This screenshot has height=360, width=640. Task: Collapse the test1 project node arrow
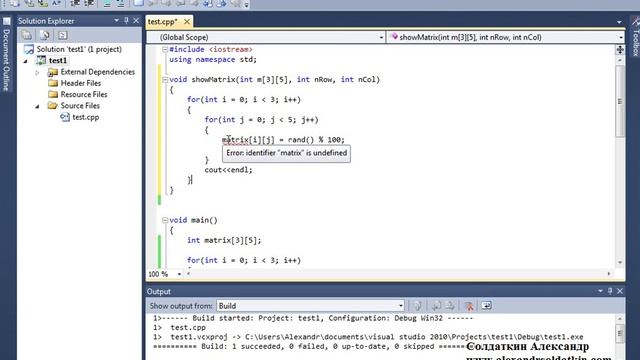[x=26, y=61]
